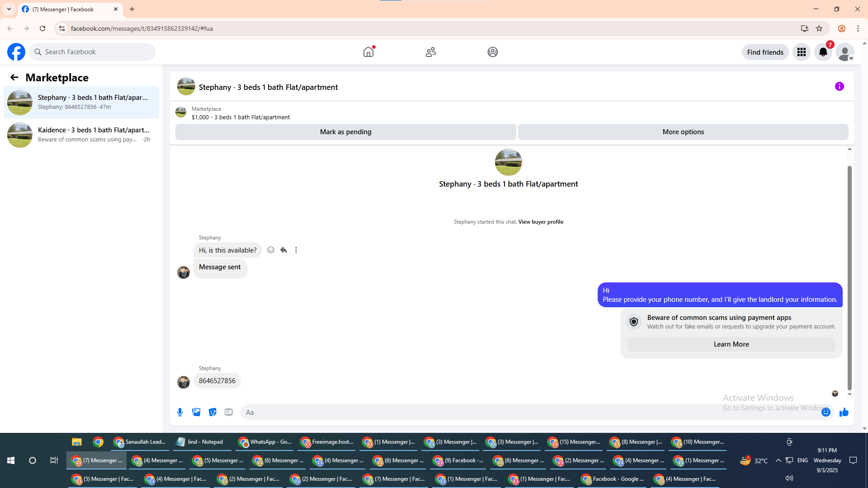Open More options for listing
Image resolution: width=868 pixels, height=488 pixels.
683,132
